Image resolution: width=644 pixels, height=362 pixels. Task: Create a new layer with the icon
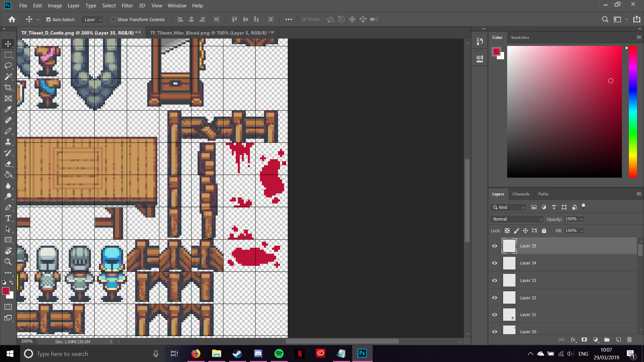pos(618,340)
